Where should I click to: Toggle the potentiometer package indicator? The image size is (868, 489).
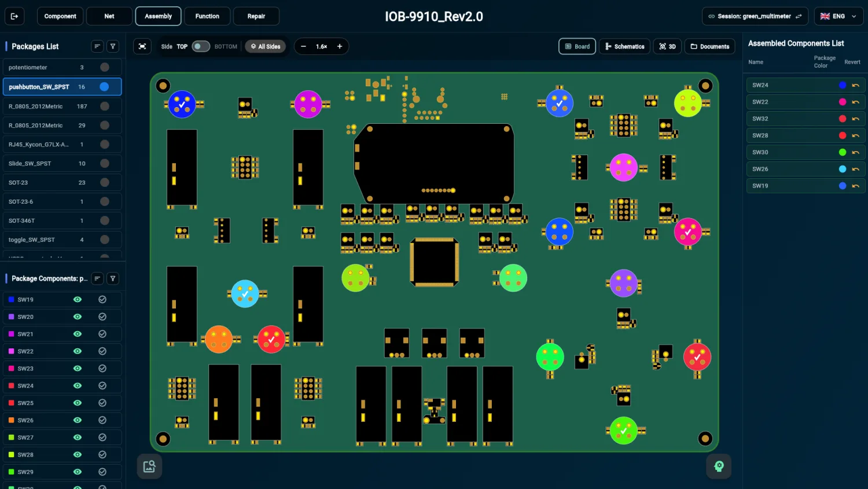coord(105,67)
